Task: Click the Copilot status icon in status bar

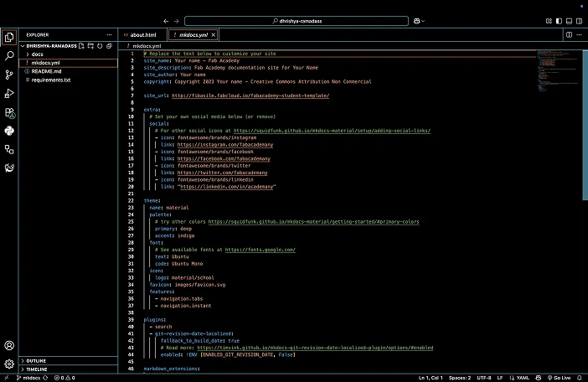Action: [539, 378]
